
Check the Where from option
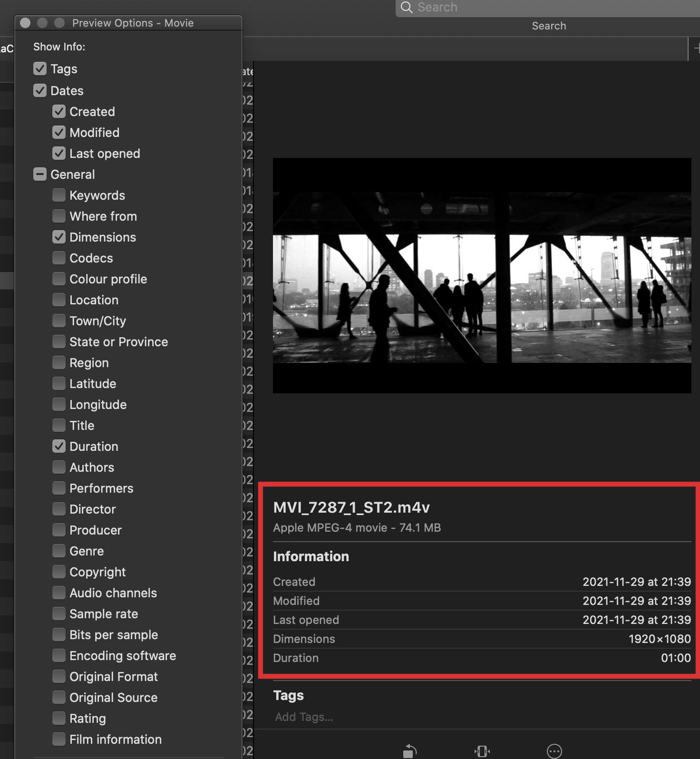[59, 216]
